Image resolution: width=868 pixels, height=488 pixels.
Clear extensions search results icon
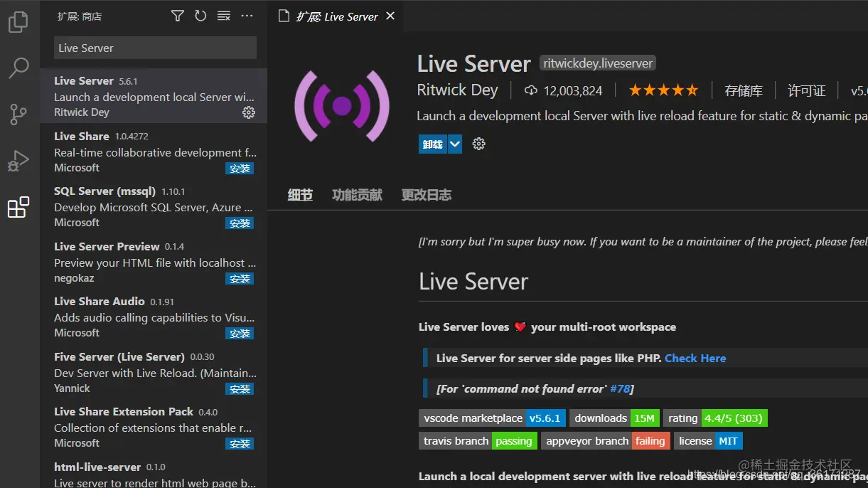click(223, 16)
